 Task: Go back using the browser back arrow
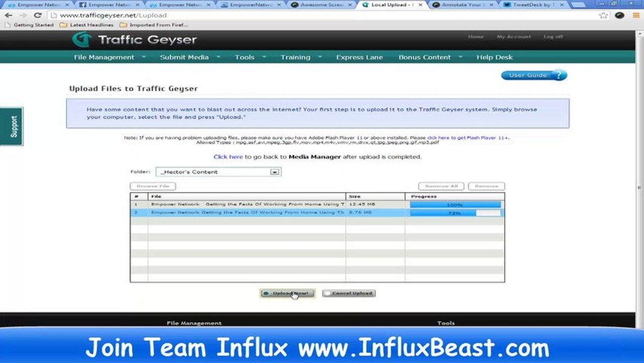[8, 15]
